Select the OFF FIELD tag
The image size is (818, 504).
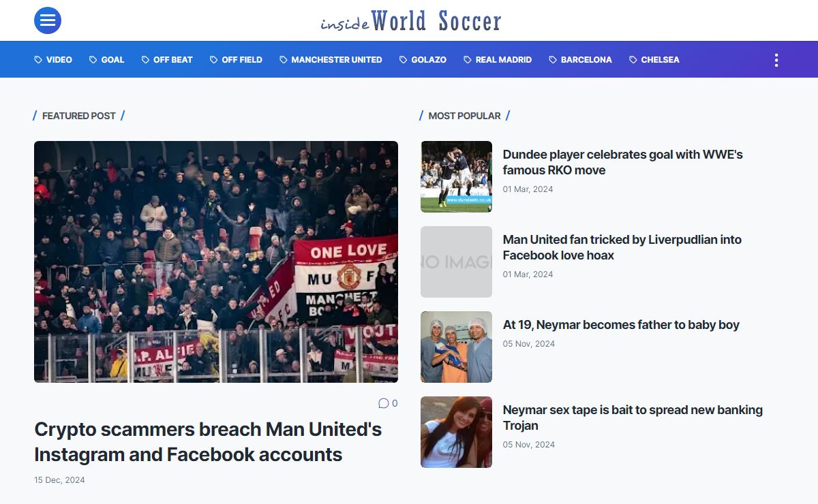(236, 60)
